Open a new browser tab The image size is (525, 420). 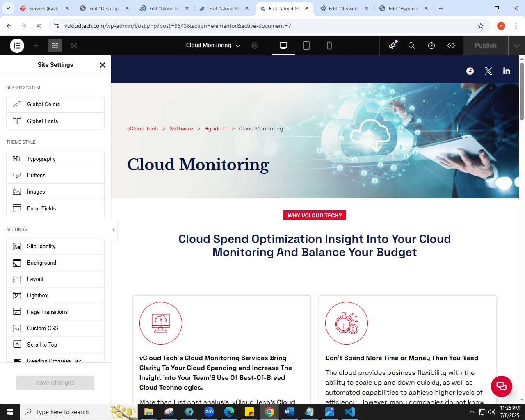(x=441, y=8)
